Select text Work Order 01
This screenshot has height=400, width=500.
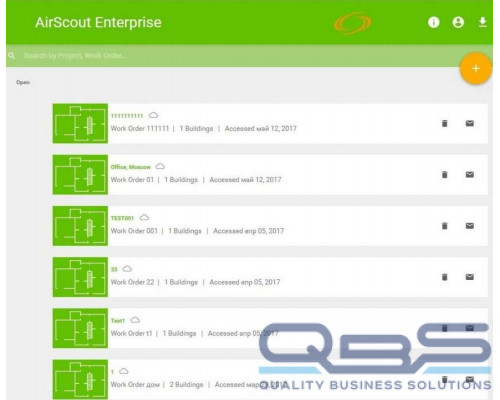tap(132, 180)
